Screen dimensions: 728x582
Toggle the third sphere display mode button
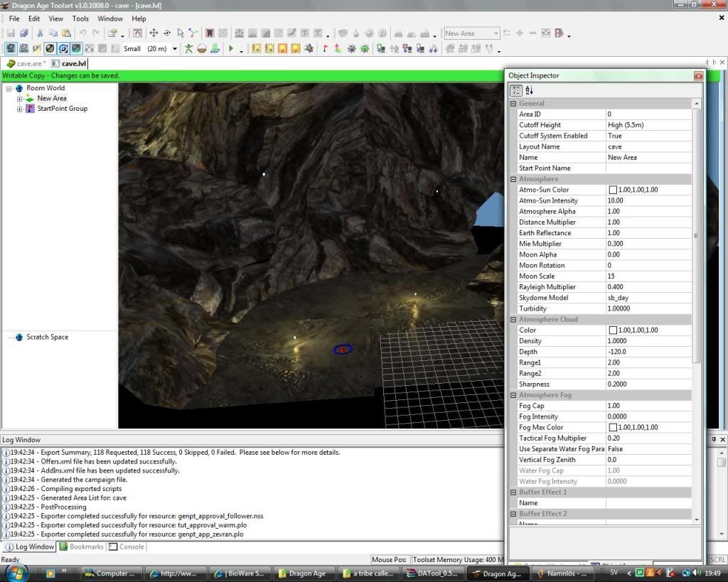[x=76, y=49]
